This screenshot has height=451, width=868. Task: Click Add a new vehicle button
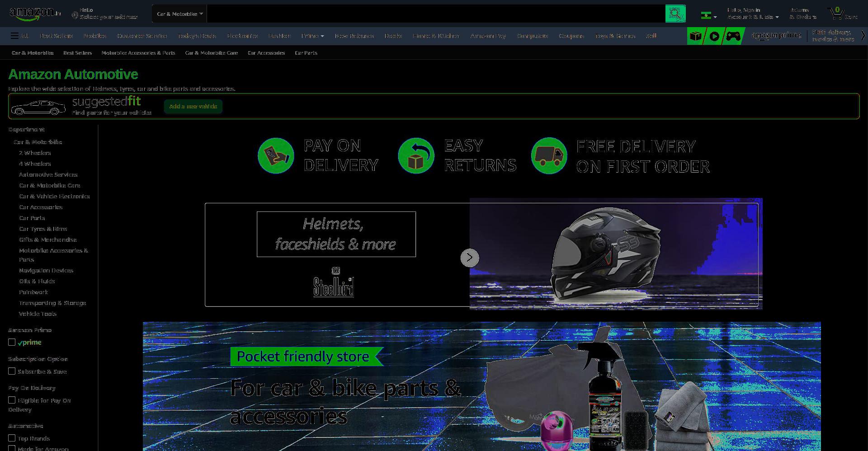point(193,107)
